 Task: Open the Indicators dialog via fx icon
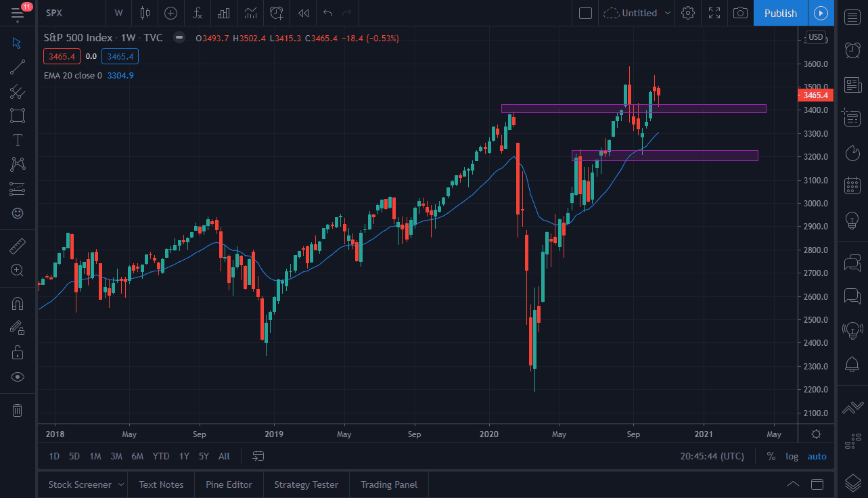(197, 13)
